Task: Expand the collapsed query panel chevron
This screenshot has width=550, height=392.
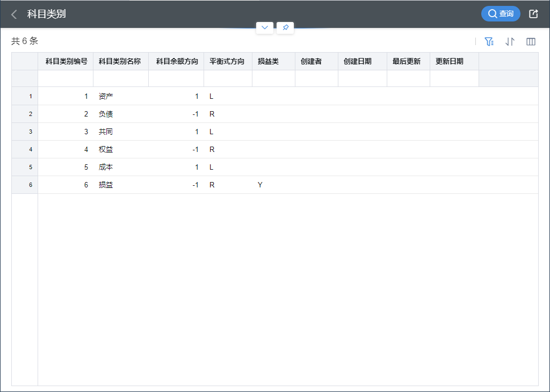Action: click(x=265, y=28)
